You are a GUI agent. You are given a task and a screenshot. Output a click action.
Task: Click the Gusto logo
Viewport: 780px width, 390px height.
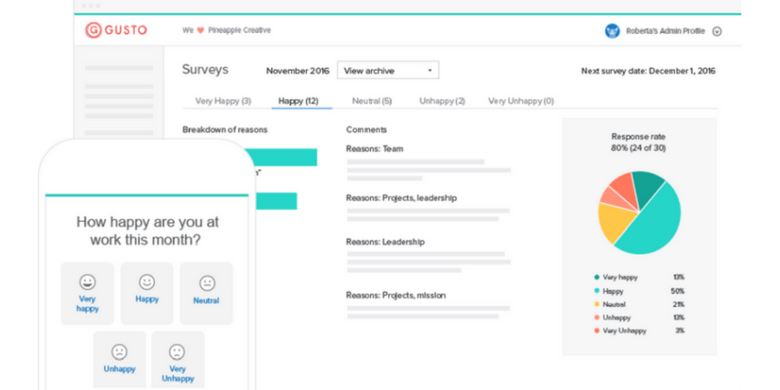point(116,30)
